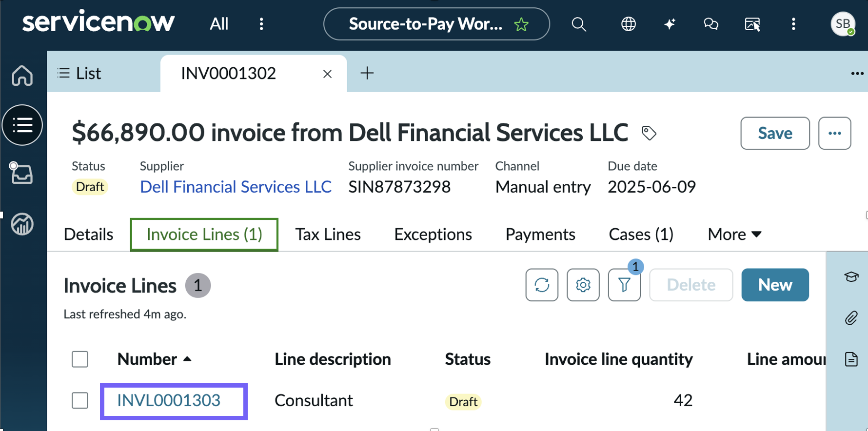Sort by Invoice line quantity column

(x=618, y=359)
